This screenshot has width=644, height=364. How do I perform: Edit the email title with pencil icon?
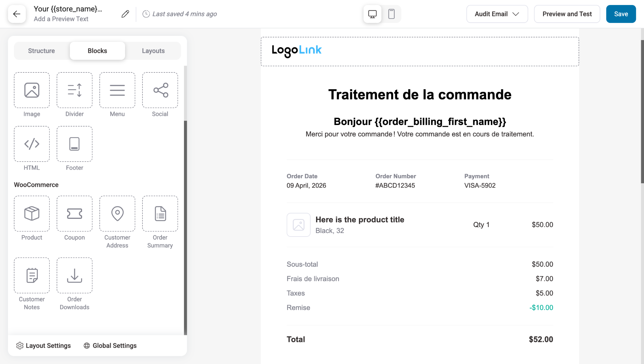125,14
